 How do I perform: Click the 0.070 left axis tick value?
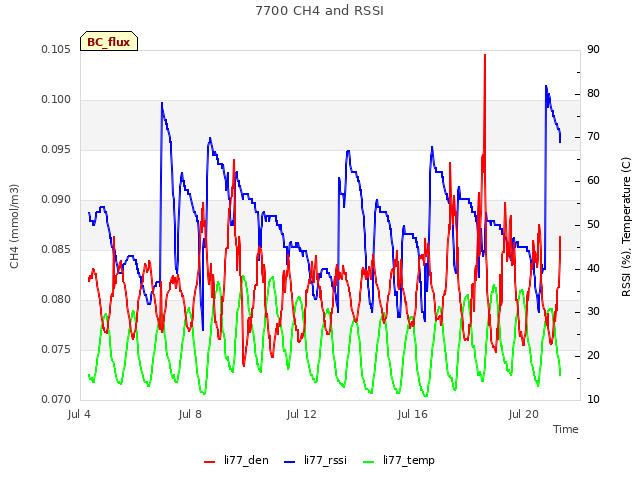56,400
